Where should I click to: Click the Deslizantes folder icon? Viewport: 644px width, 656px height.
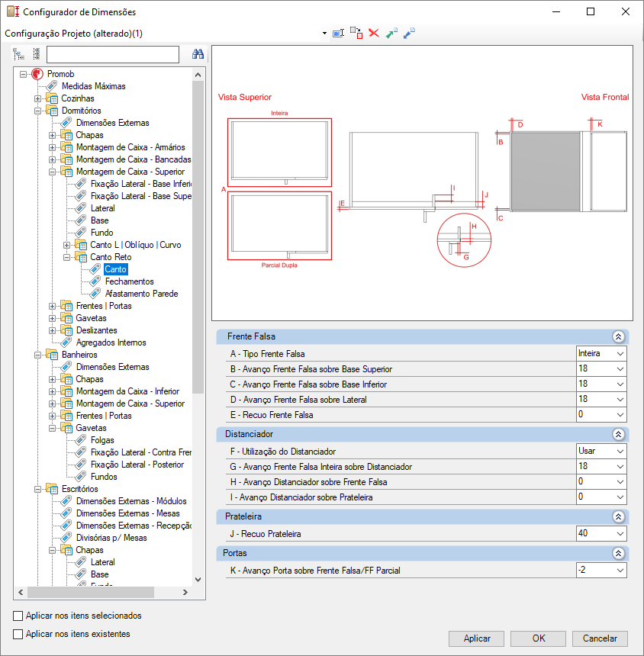click(x=66, y=330)
